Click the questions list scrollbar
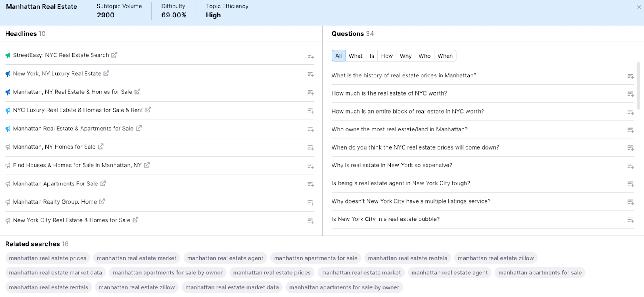 coord(638,86)
